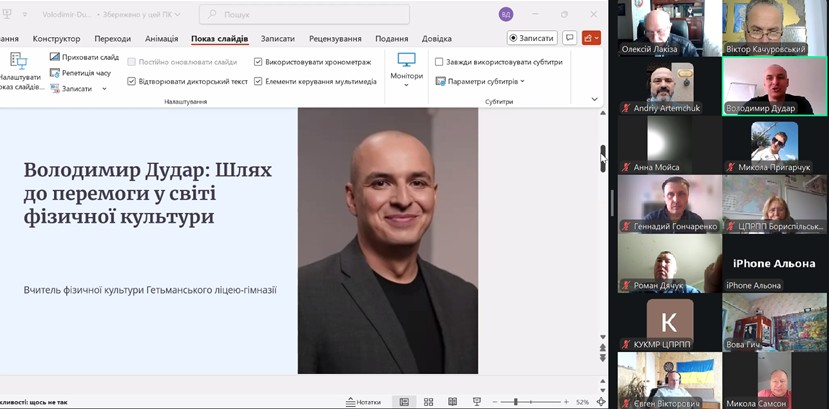The height and width of the screenshot is (409, 829).
Task: Open the comments pane icon in title bar
Action: tap(570, 38)
